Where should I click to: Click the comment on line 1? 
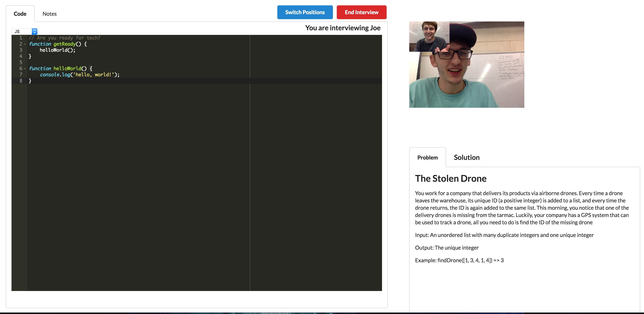64,38
